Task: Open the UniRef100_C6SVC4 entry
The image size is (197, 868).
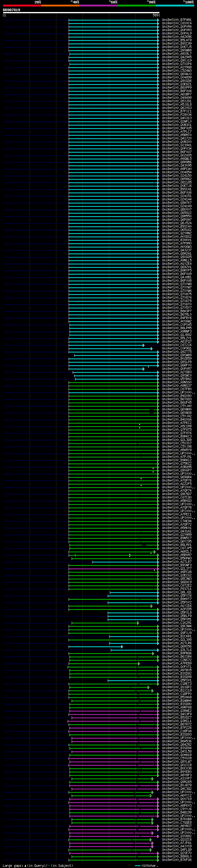Action: click(x=176, y=23)
